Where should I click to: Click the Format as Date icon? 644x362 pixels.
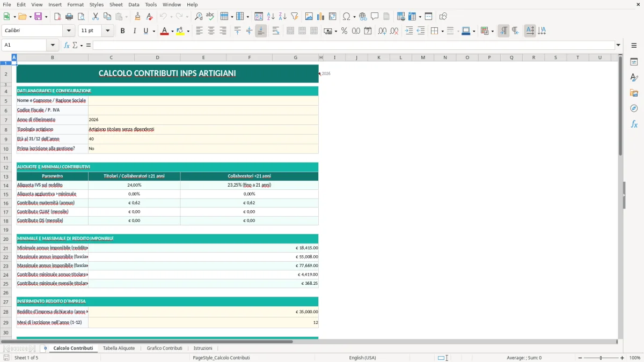click(368, 31)
